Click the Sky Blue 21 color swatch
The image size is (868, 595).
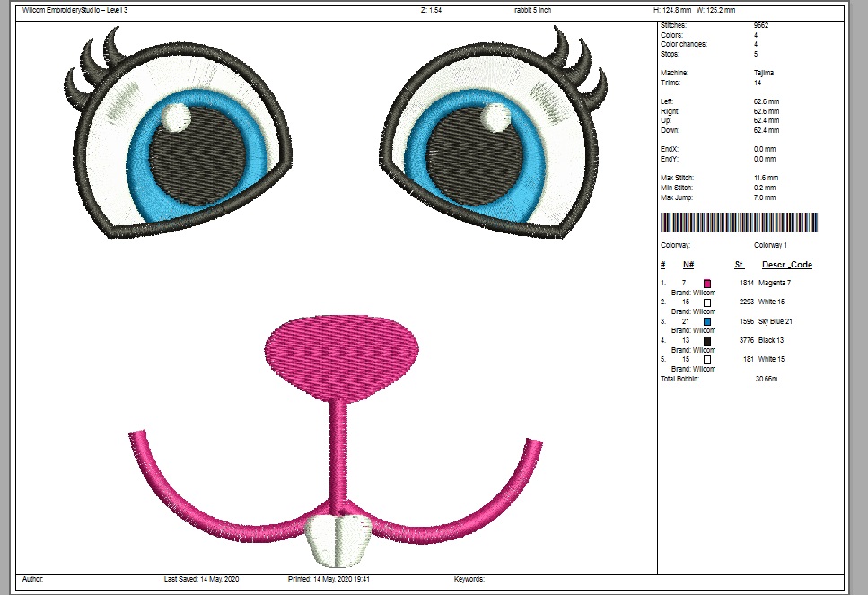click(x=707, y=321)
